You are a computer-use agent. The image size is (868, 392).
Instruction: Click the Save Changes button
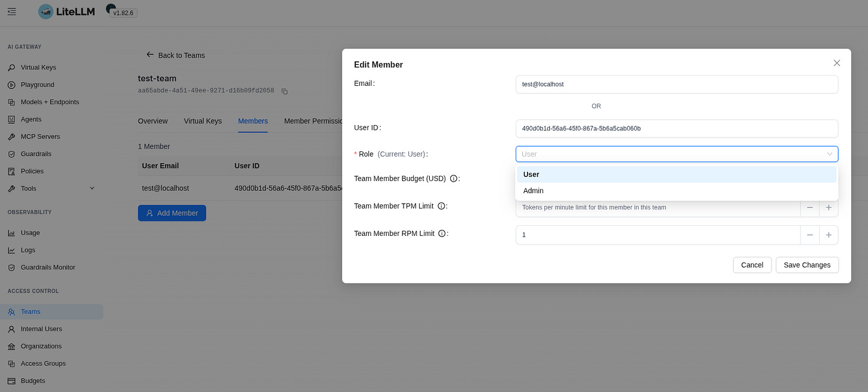click(x=807, y=265)
